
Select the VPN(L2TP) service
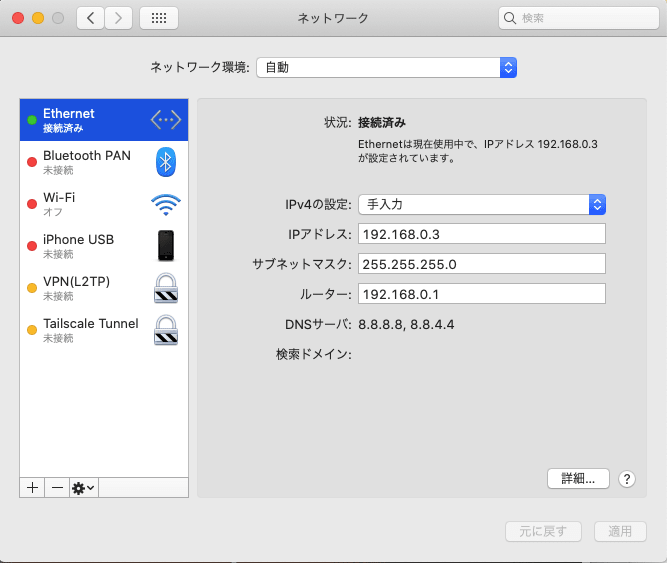104,288
